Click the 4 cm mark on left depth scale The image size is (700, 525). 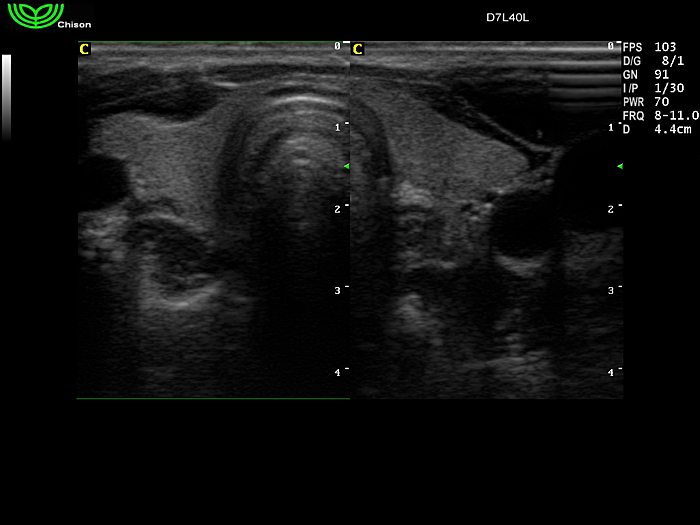click(x=340, y=372)
